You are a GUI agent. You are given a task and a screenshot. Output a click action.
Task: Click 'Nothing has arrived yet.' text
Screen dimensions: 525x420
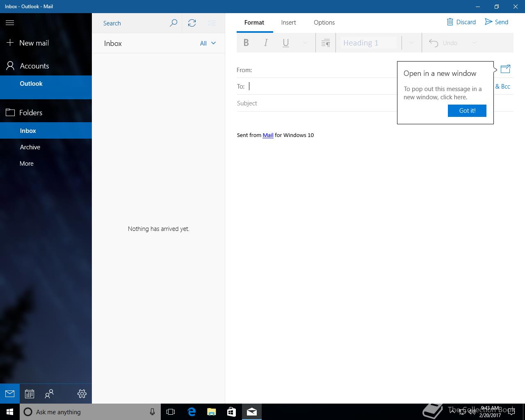pyautogui.click(x=159, y=229)
